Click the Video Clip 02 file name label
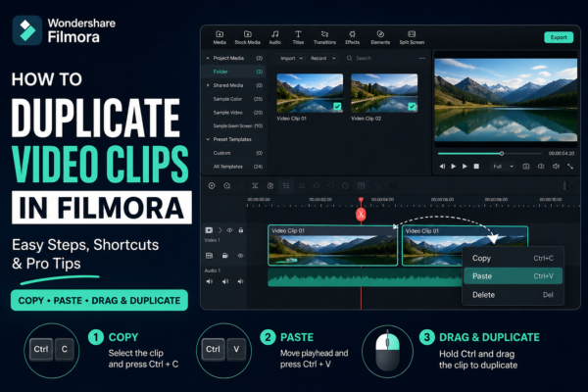Screen dimensions: 588x392 (366, 119)
